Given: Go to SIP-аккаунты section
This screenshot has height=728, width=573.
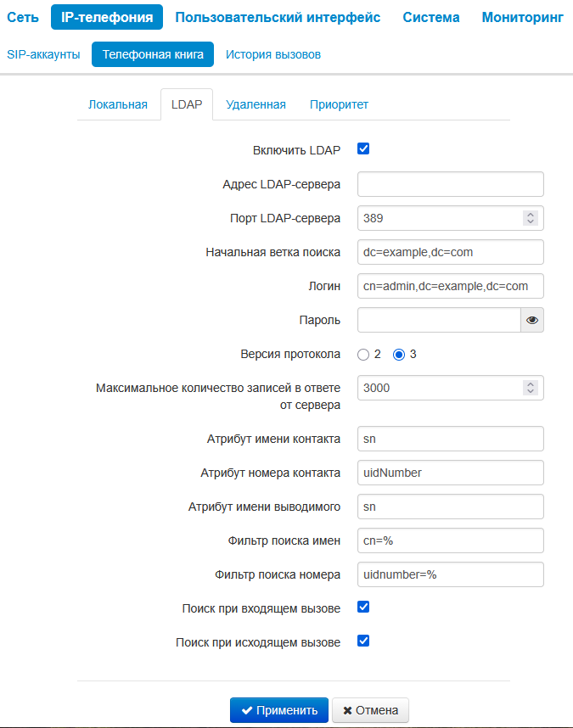Looking at the screenshot, I should coord(43,54).
